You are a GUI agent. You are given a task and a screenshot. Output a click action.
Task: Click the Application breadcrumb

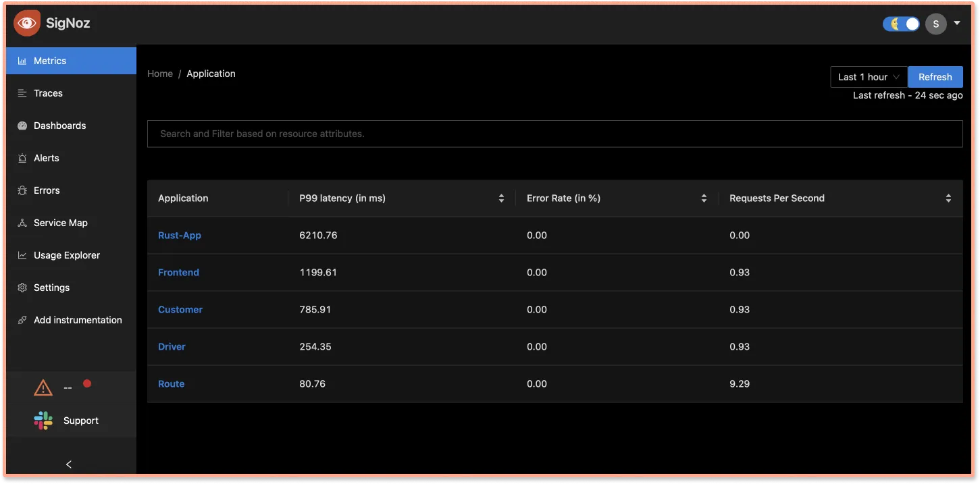tap(211, 74)
